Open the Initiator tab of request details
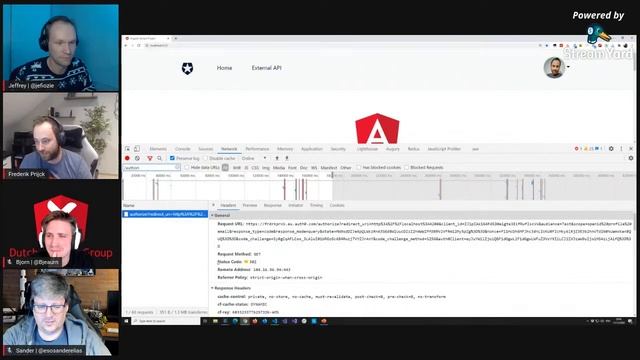Image resolution: width=640 pixels, height=360 pixels. point(296,205)
